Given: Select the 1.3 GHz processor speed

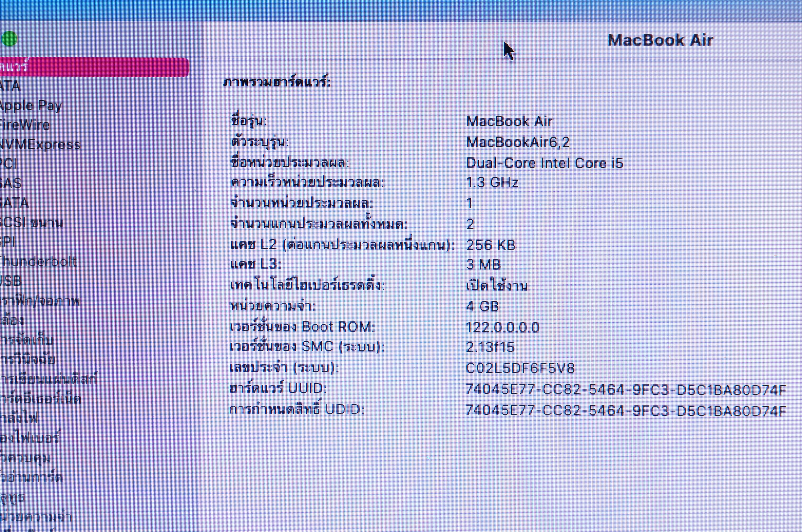Looking at the screenshot, I should coord(492,182).
